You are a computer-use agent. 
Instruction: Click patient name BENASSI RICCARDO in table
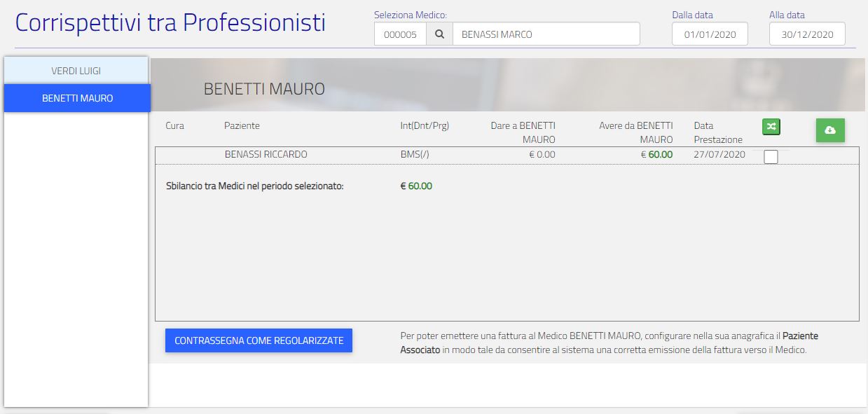coord(266,154)
